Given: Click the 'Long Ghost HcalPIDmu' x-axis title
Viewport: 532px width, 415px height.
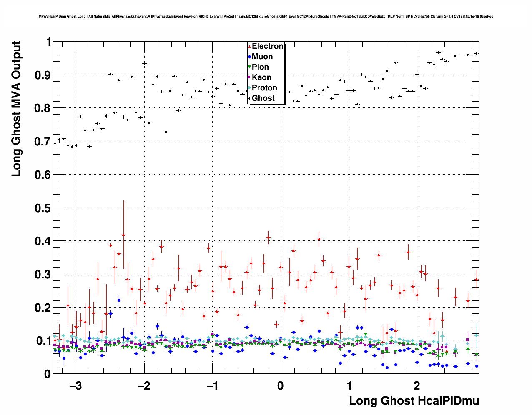Looking at the screenshot, I should pyautogui.click(x=414, y=401).
